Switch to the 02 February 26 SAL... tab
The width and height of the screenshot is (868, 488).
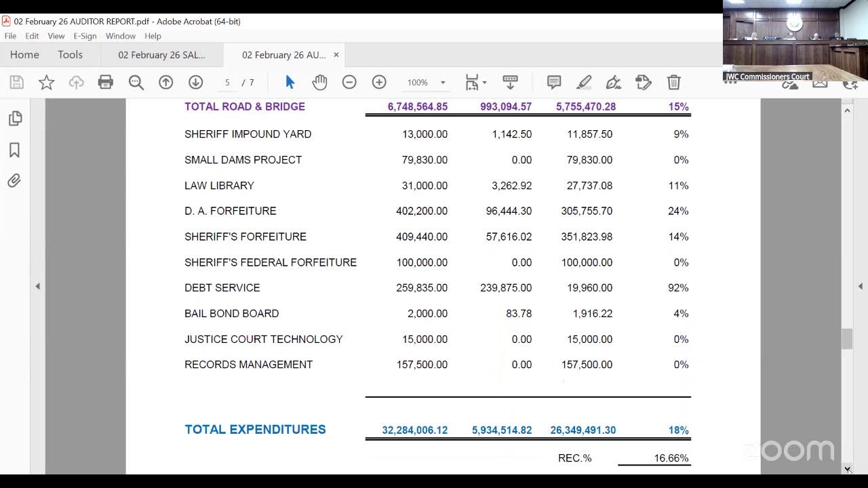click(x=161, y=55)
